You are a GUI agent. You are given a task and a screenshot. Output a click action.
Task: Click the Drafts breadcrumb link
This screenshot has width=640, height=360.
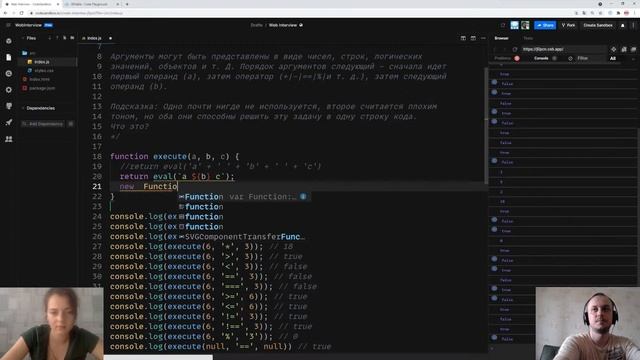point(256,25)
